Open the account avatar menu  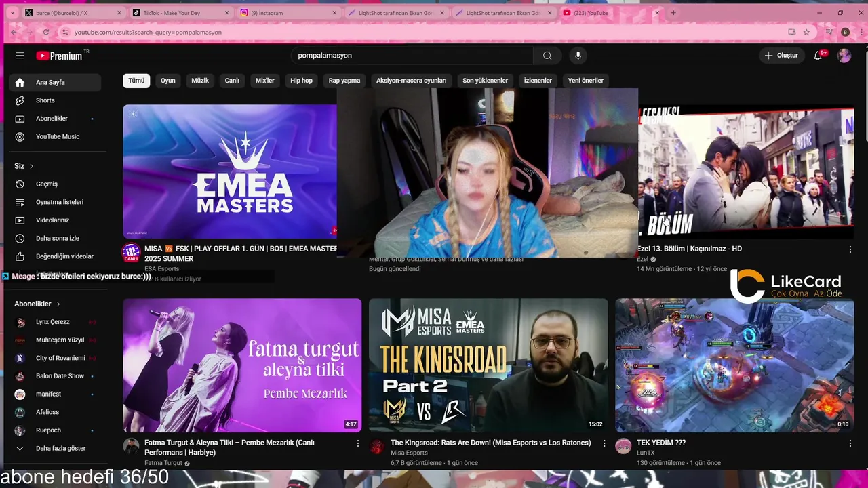(x=844, y=56)
